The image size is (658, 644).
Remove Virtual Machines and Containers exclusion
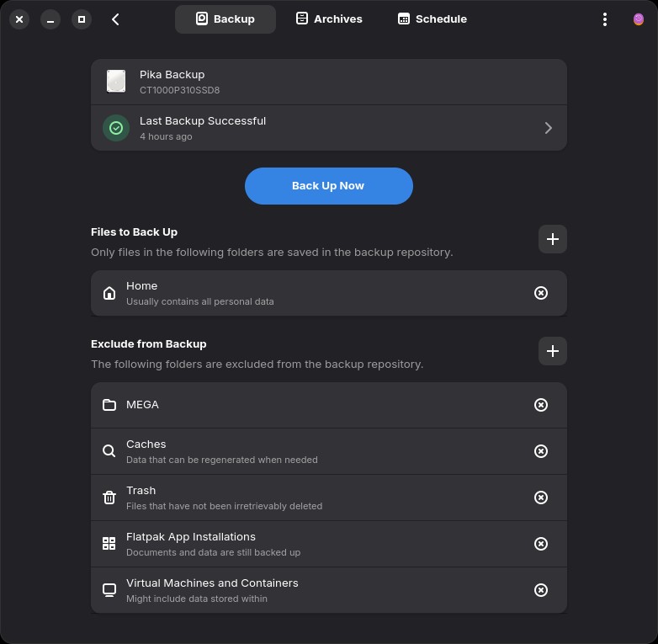(541, 590)
